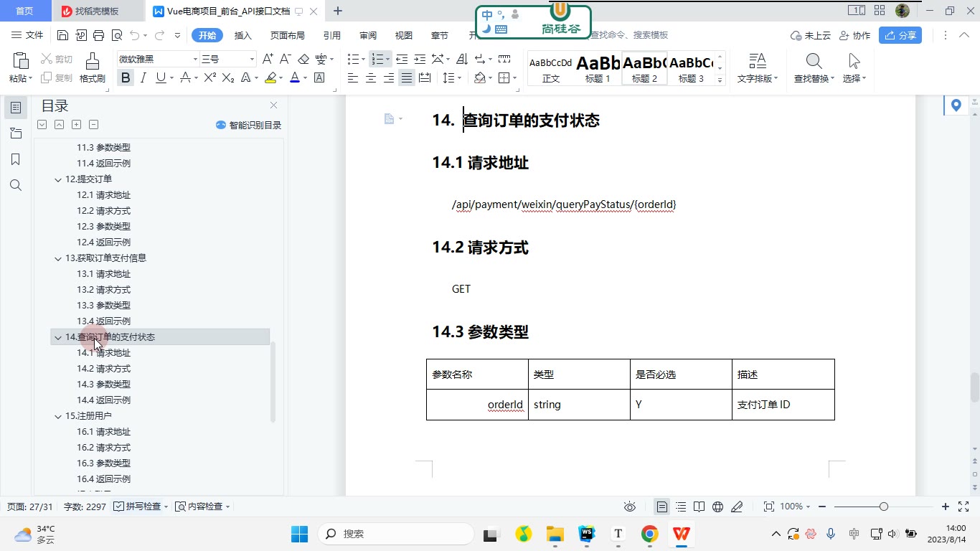The image size is (980, 551).
Task: Center-align the paragraph
Action: [371, 77]
